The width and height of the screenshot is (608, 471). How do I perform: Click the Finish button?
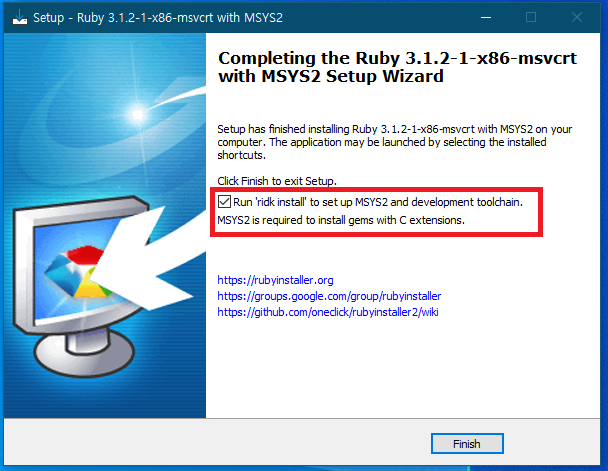(467, 443)
